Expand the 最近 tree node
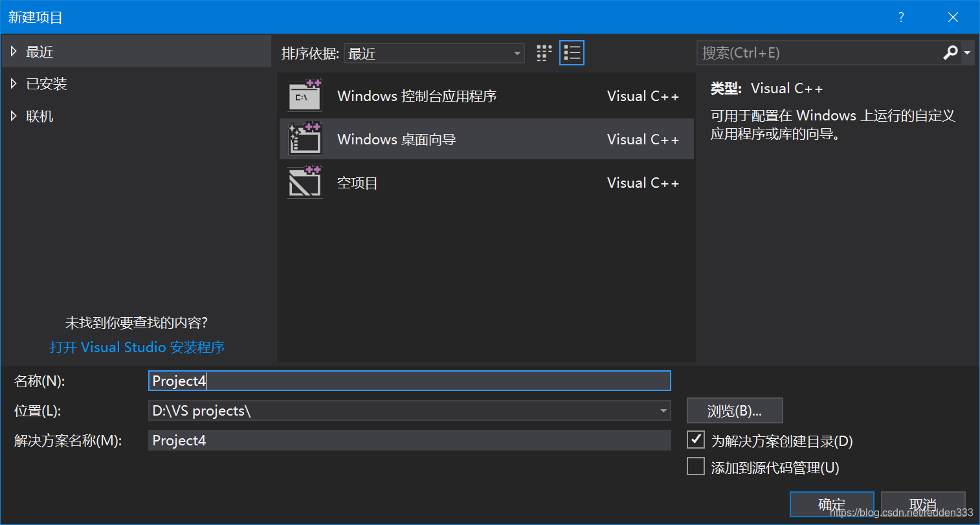 tap(14, 51)
